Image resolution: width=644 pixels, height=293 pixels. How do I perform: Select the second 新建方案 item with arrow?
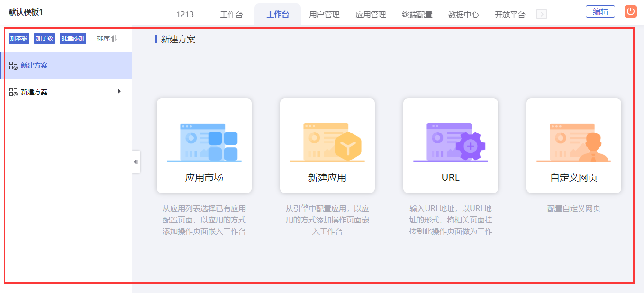click(x=66, y=92)
